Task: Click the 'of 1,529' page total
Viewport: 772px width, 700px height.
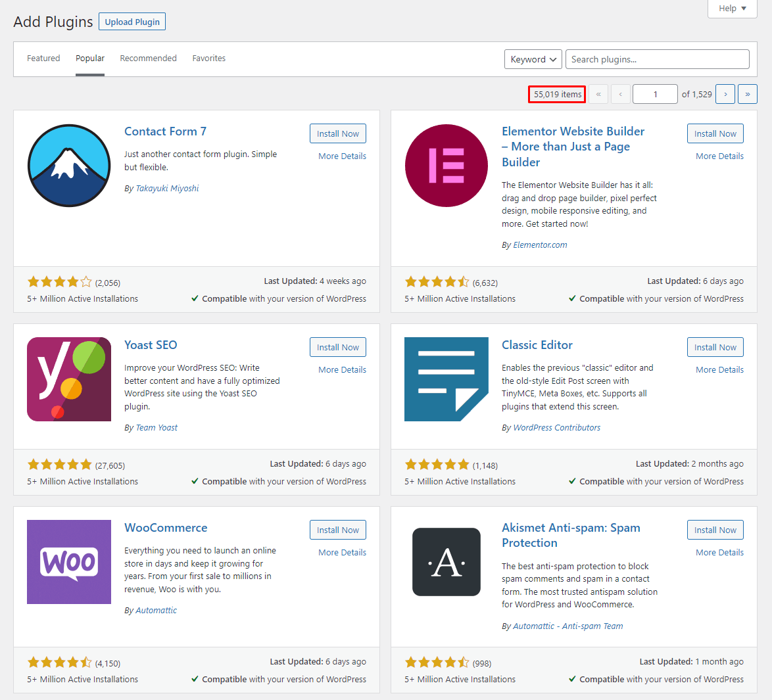Action: coord(696,94)
